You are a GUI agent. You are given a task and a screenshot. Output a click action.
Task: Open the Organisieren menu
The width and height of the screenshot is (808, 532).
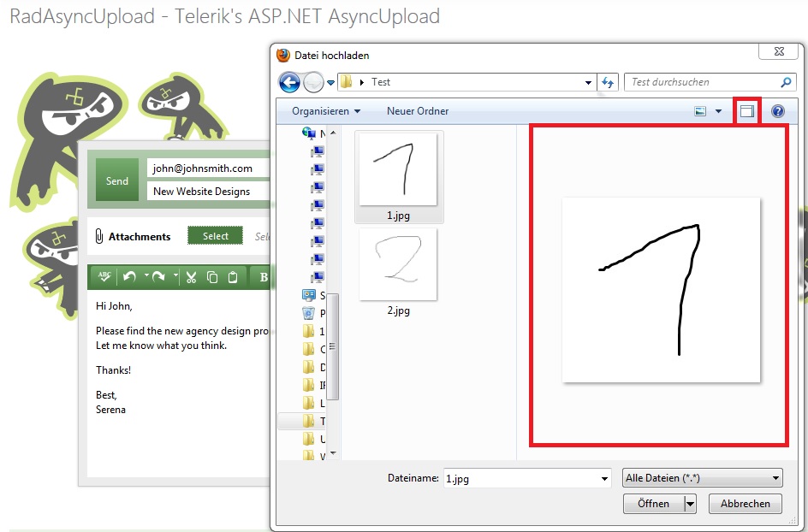[x=326, y=111]
